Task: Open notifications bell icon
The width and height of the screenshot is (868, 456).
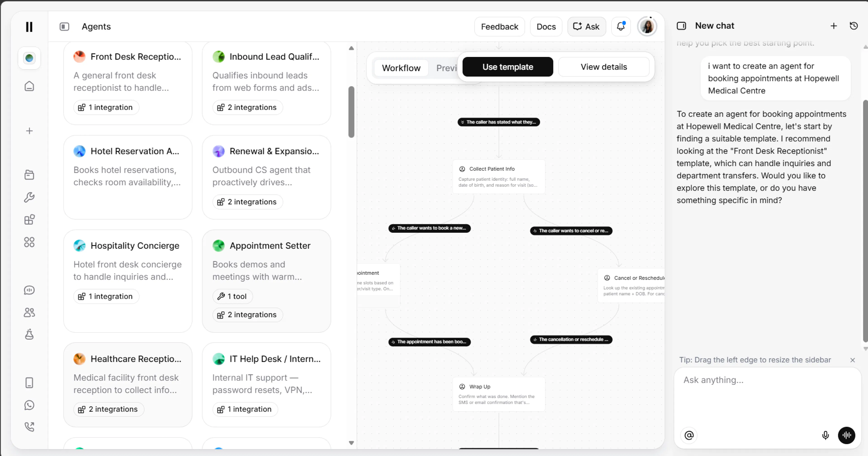Action: [x=621, y=27]
